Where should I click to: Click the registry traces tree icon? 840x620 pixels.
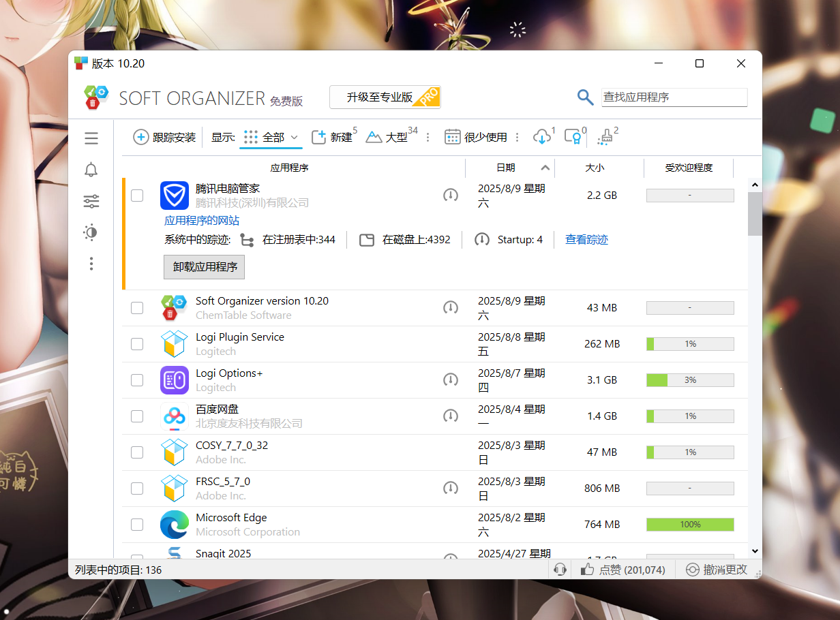247,240
